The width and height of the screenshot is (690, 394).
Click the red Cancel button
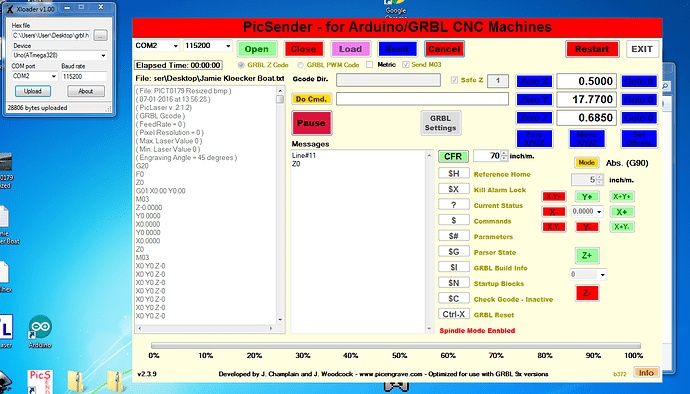[x=444, y=49]
